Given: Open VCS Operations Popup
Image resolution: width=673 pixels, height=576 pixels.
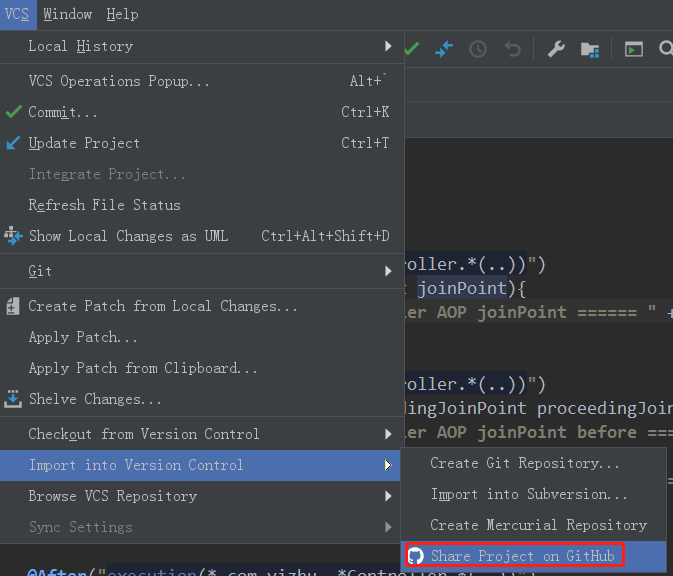Looking at the screenshot, I should (202, 81).
